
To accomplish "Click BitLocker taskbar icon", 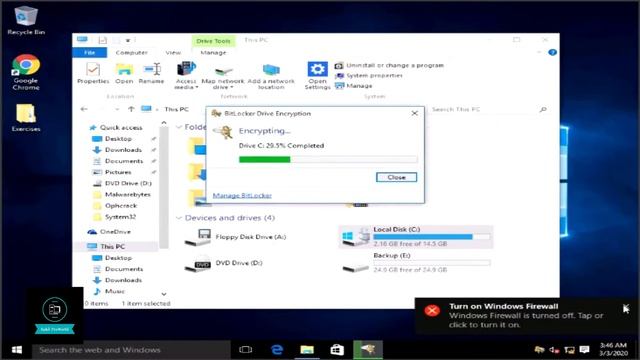I will point(368,350).
